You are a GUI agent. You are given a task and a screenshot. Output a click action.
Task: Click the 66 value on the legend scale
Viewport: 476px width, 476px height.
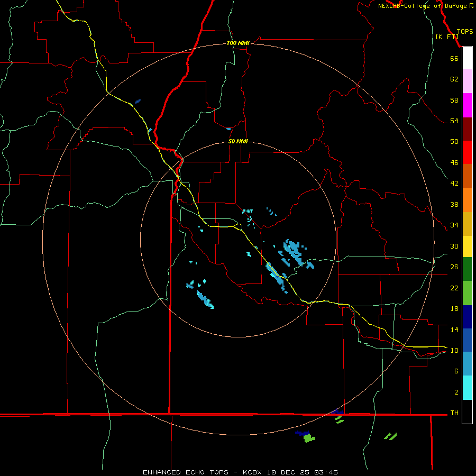point(454,58)
